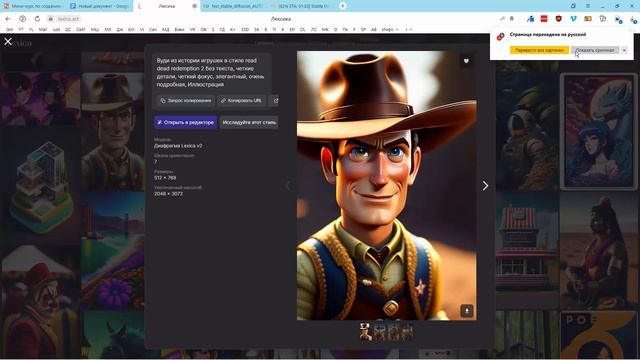Download the Woody image using the download icon
The image size is (640, 360).
point(467,311)
